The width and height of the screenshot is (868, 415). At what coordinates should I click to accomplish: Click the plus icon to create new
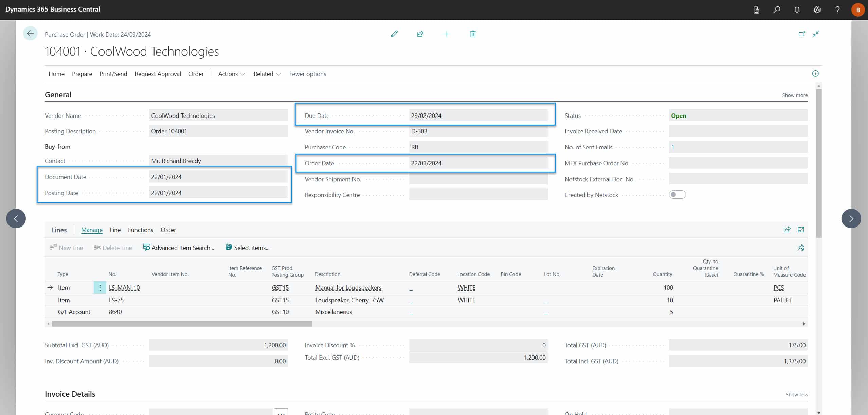(447, 34)
